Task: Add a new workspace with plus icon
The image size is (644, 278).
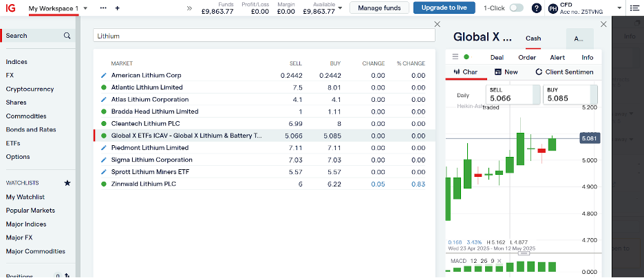Action: 118,8
